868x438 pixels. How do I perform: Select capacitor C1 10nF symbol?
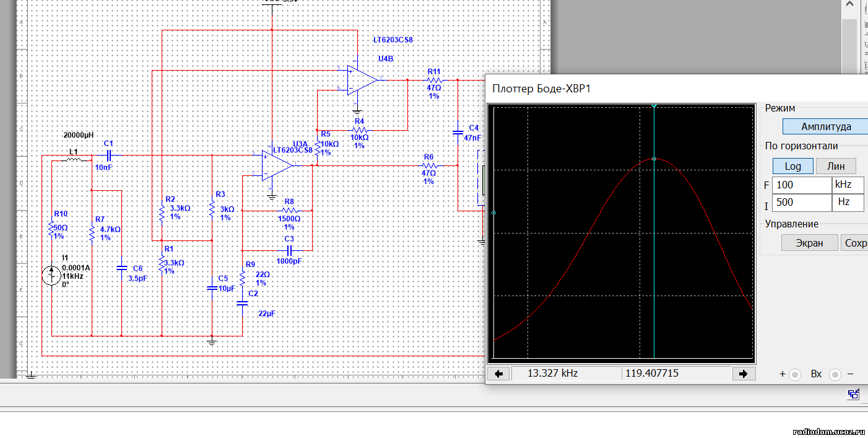point(109,155)
